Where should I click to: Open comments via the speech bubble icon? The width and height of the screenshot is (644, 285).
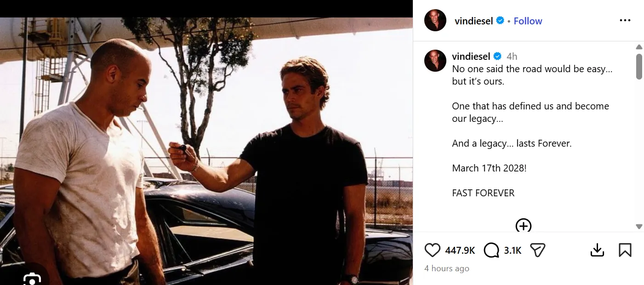pyautogui.click(x=491, y=250)
